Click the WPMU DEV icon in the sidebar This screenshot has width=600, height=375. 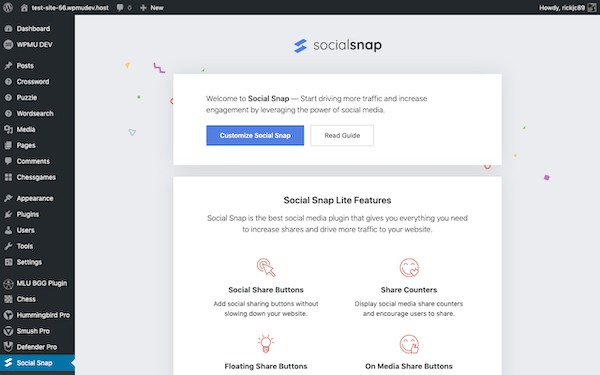pos(8,45)
